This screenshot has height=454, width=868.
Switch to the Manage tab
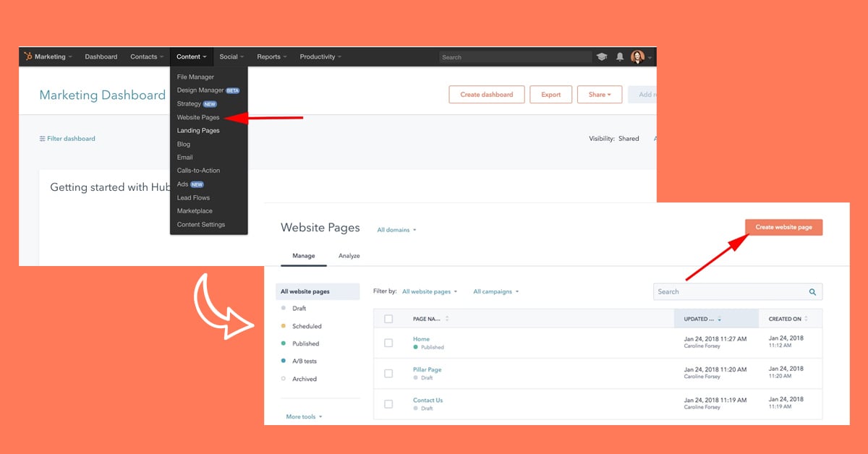click(304, 256)
